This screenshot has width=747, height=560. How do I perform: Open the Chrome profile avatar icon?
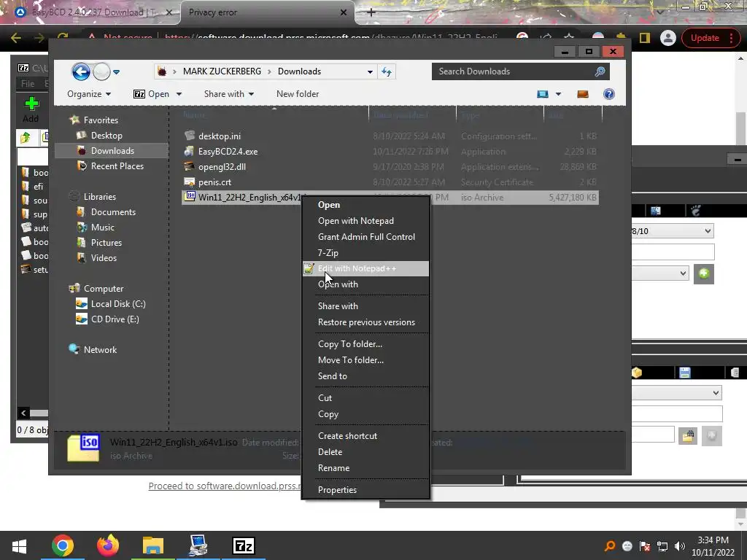point(668,38)
